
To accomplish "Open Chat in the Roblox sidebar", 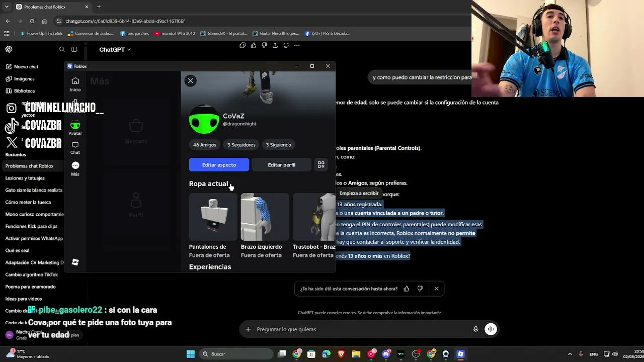I will tap(75, 148).
